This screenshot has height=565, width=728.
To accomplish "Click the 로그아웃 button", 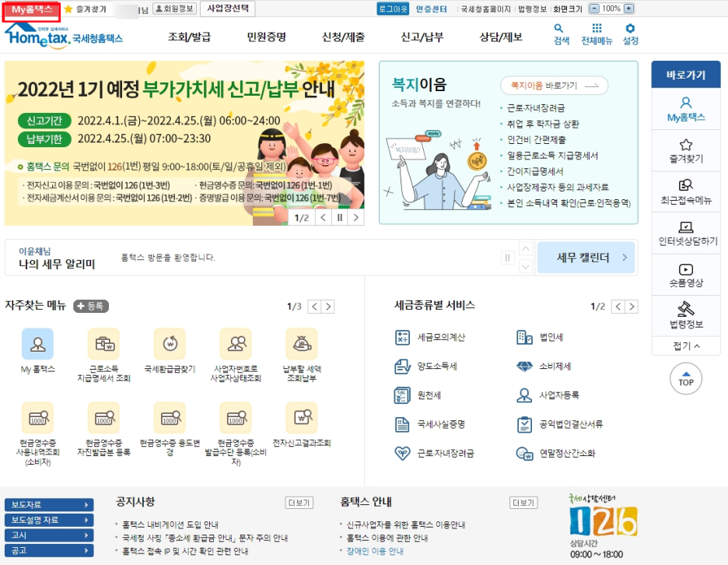I will [393, 9].
